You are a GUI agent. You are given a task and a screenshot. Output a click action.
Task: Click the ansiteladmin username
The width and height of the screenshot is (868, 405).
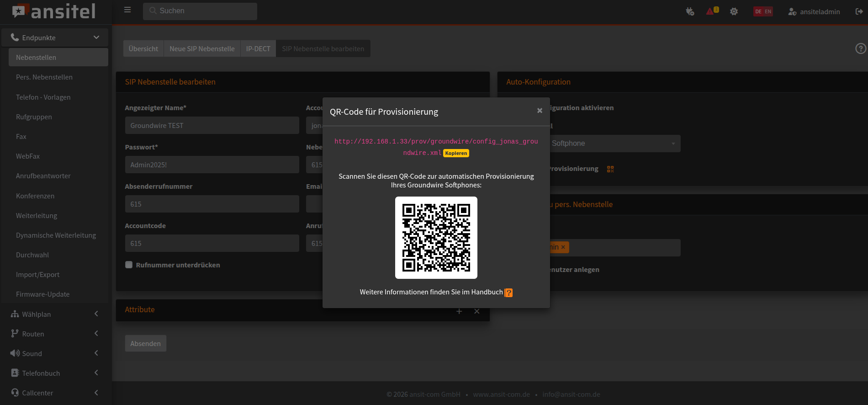820,12
